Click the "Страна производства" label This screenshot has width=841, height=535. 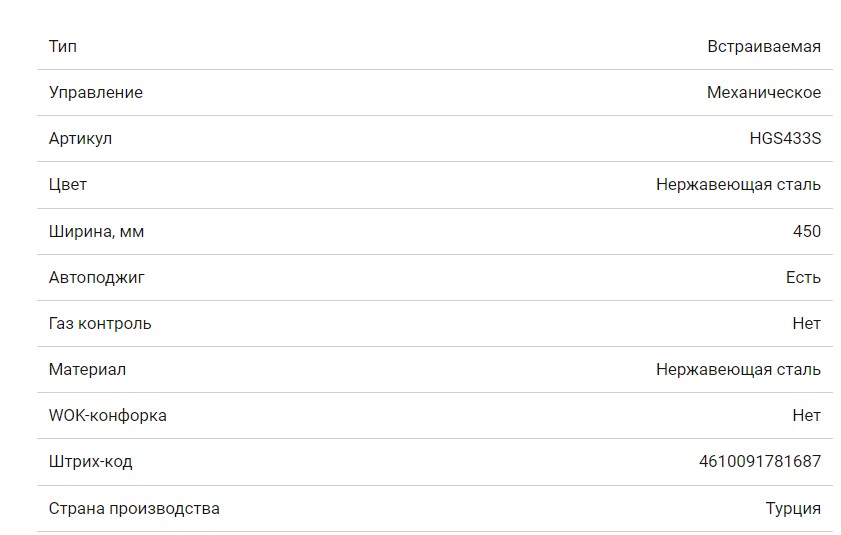134,508
